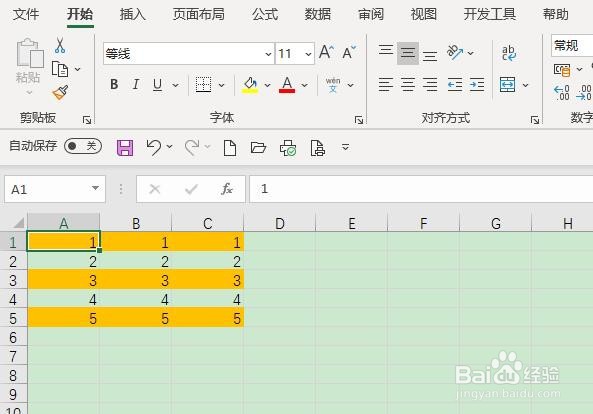The width and height of the screenshot is (593, 414).
Task: Set top vertical alignment
Action: point(386,50)
